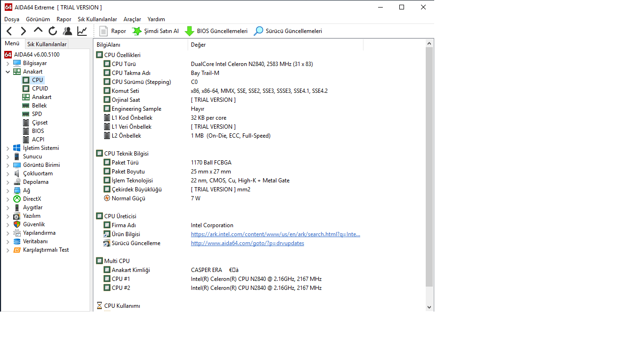
Task: Open the Sık Kullanılanlar menu in menu bar
Action: [x=98, y=19]
